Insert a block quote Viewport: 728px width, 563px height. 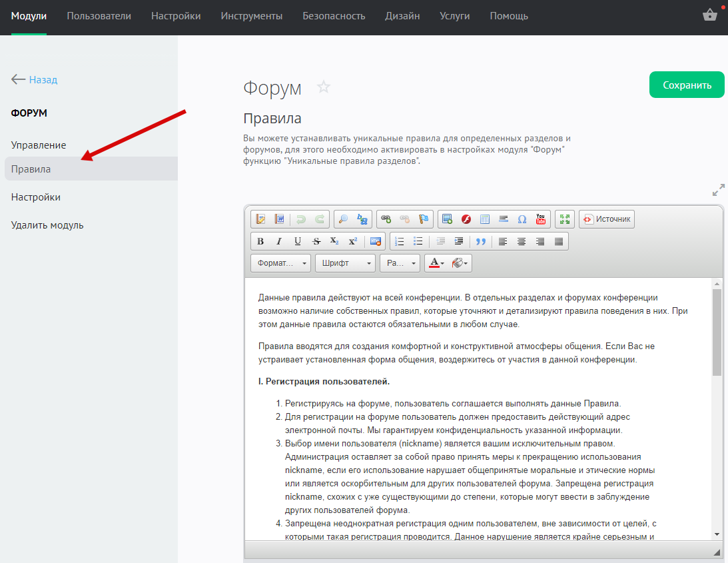click(480, 241)
